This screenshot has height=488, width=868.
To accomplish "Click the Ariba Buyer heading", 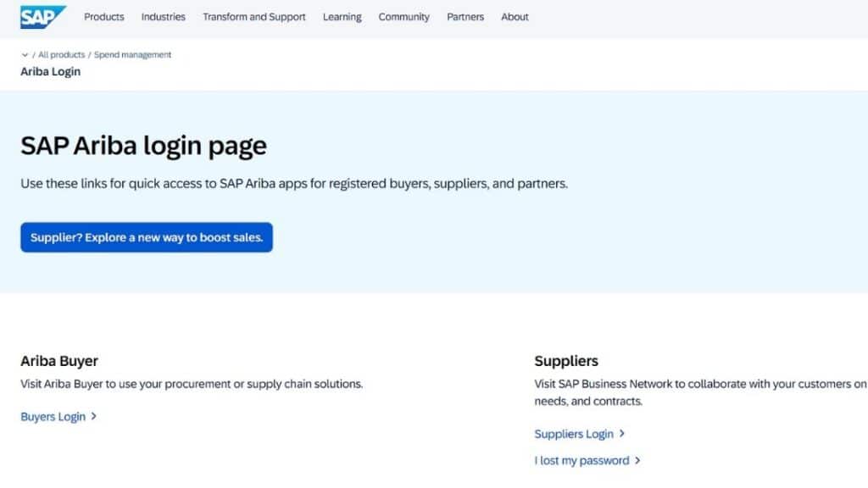I will pyautogui.click(x=59, y=361).
